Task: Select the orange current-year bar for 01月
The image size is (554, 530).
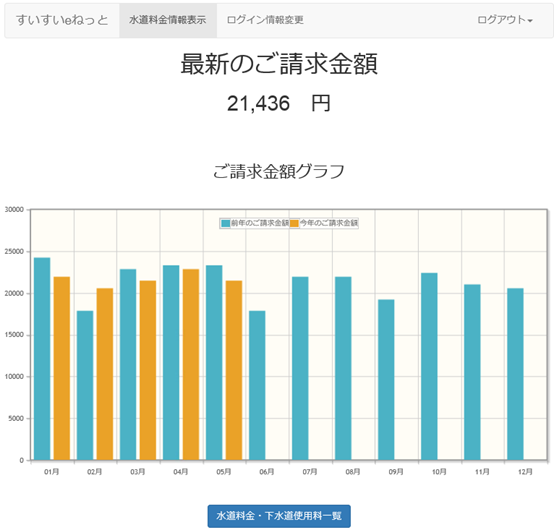Action: tap(62, 368)
